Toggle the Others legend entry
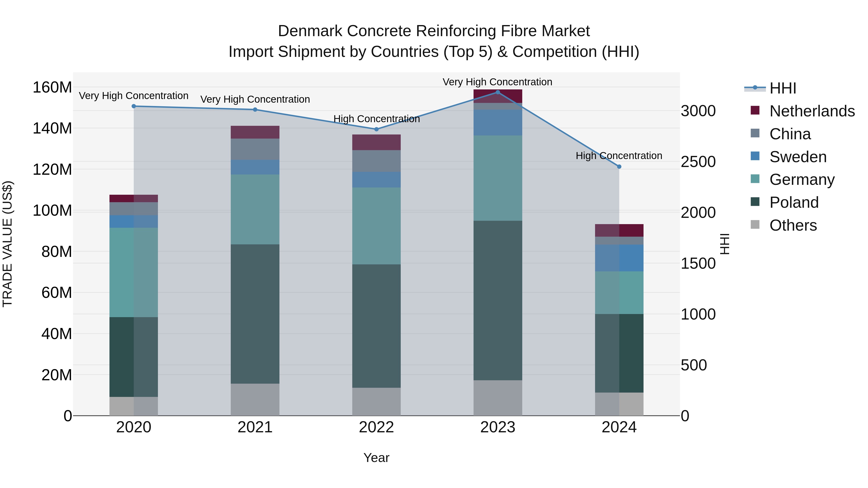 [784, 225]
